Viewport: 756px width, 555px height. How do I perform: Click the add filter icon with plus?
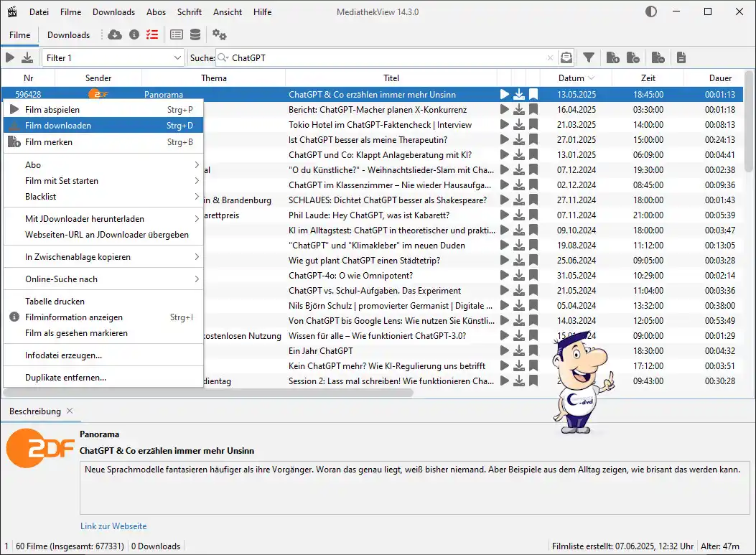click(613, 58)
